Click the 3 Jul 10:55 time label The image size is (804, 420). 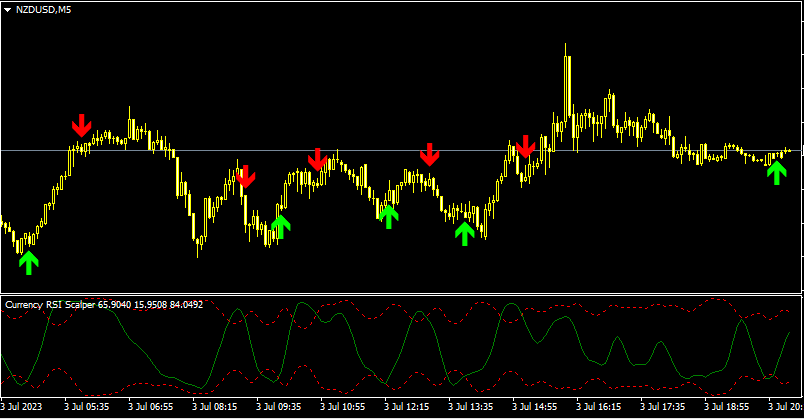343,408
